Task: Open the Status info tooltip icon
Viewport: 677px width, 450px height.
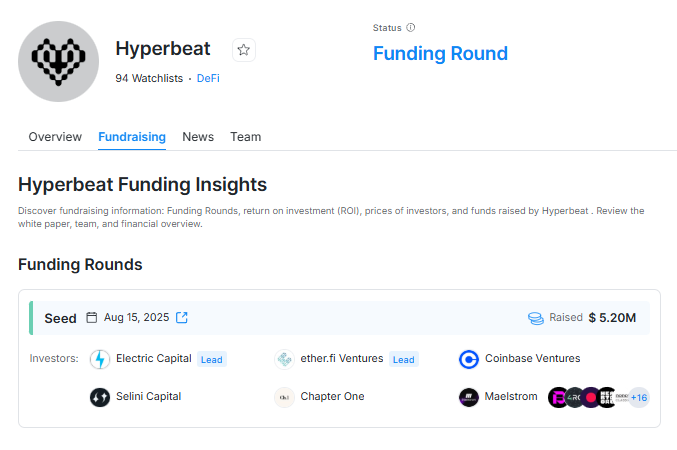Action: [x=411, y=28]
